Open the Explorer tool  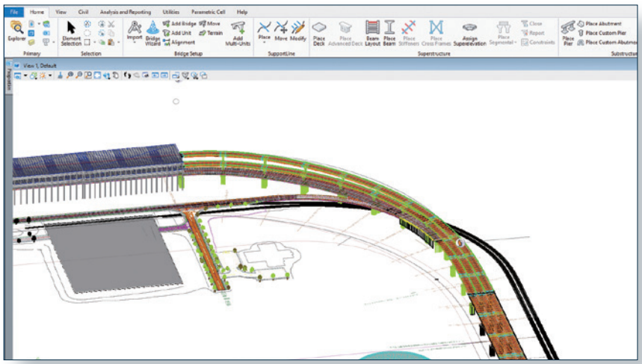point(16,31)
